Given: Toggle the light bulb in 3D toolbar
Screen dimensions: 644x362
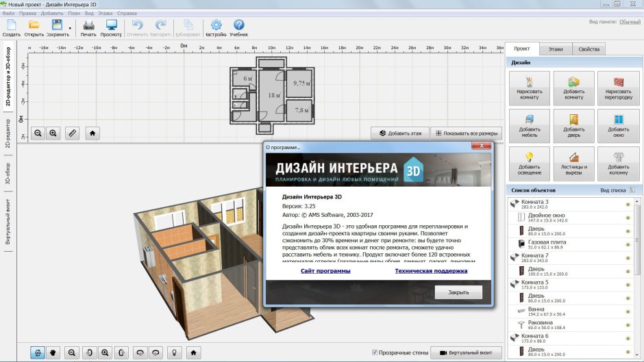Looking at the screenshot, I should tap(174, 352).
